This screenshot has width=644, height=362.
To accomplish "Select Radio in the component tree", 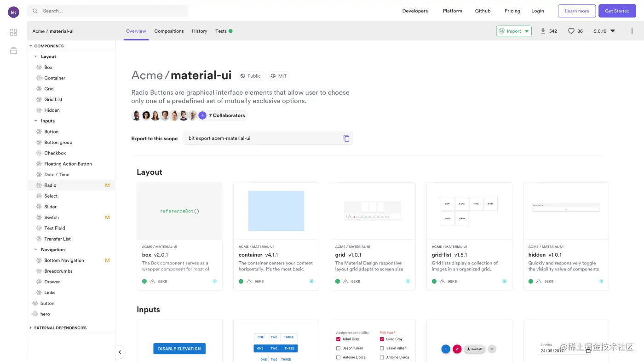I will [x=50, y=185].
